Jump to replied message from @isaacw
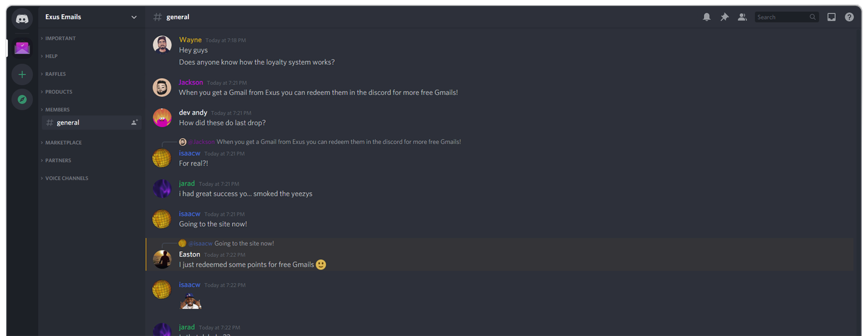The height and width of the screenshot is (336, 868). pyautogui.click(x=244, y=243)
